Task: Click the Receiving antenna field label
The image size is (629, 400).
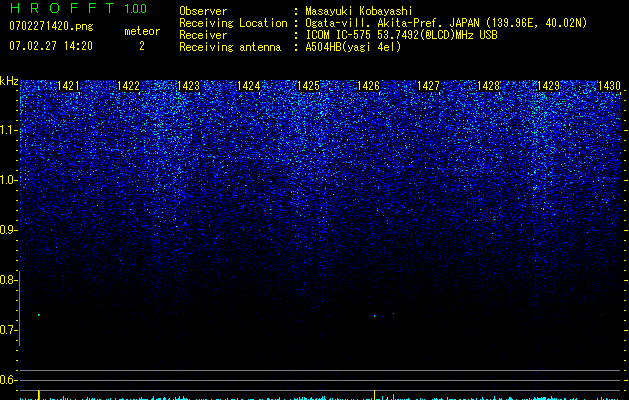Action: click(230, 47)
